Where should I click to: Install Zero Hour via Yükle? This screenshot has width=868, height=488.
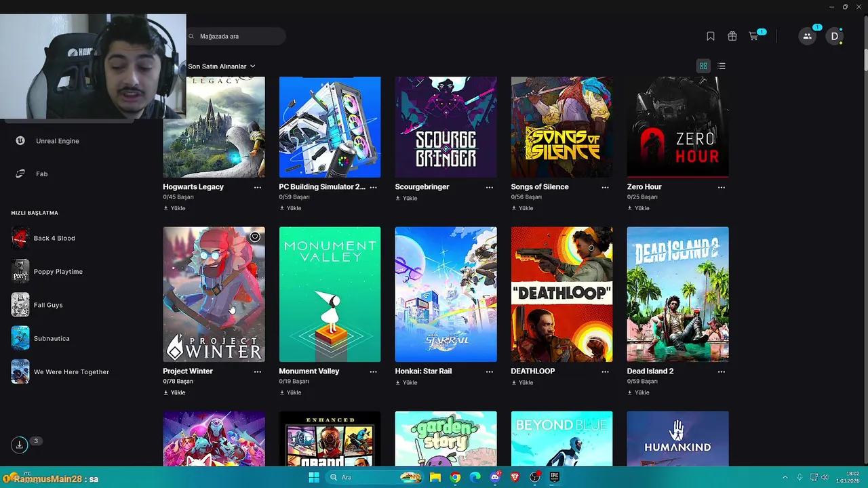638,208
